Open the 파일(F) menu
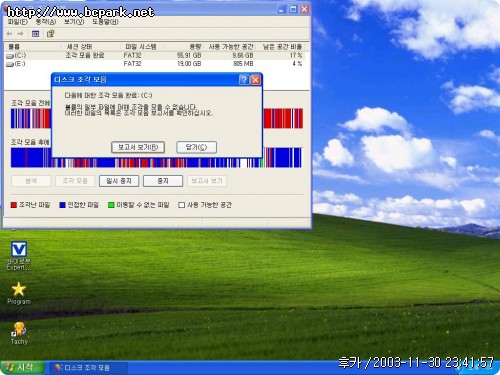 pyautogui.click(x=18, y=22)
